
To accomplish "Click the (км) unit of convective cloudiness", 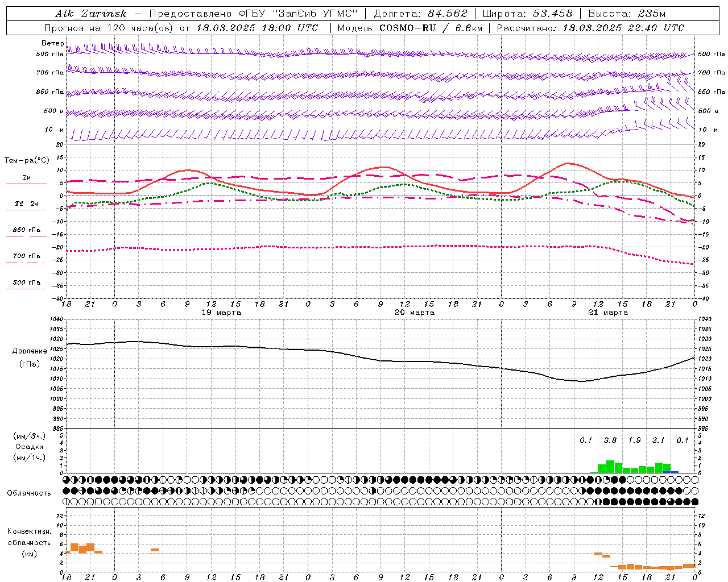I will point(30,554).
